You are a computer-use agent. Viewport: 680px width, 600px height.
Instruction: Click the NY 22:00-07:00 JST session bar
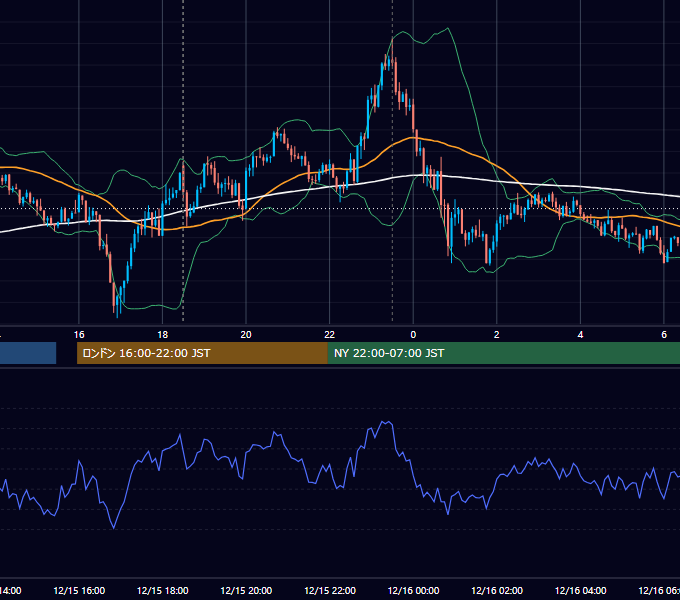(503, 353)
